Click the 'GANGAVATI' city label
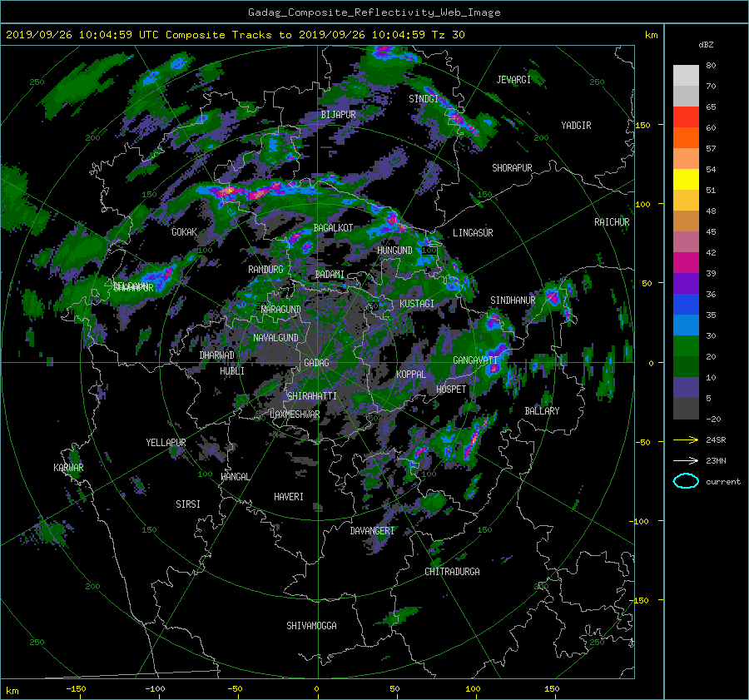This screenshot has width=749, height=700. coord(475,360)
